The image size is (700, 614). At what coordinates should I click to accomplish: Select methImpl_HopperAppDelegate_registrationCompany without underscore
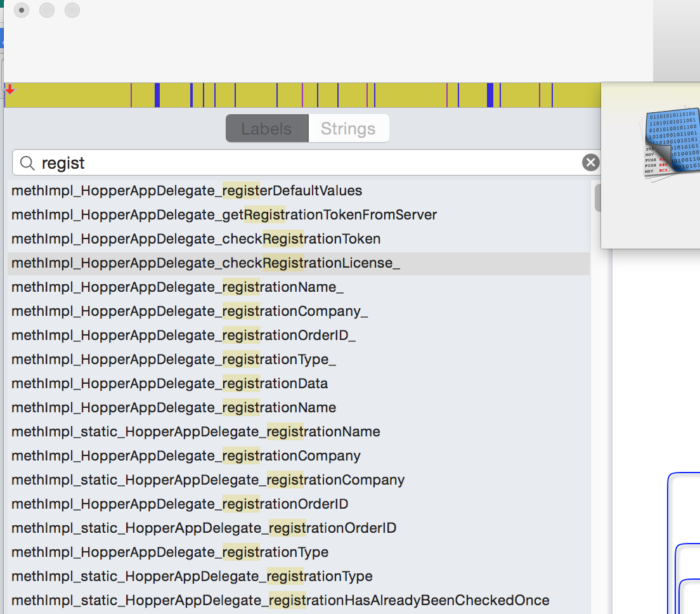(x=298, y=456)
